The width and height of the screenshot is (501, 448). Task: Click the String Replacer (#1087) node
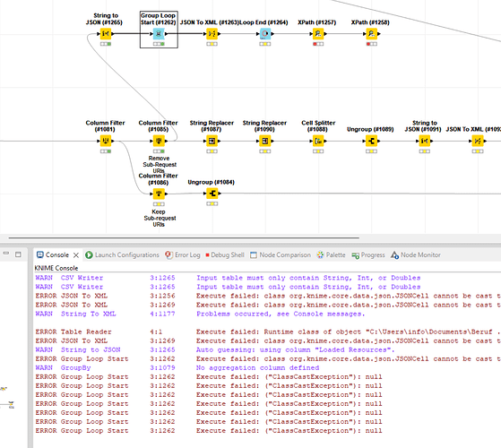pyautogui.click(x=212, y=141)
